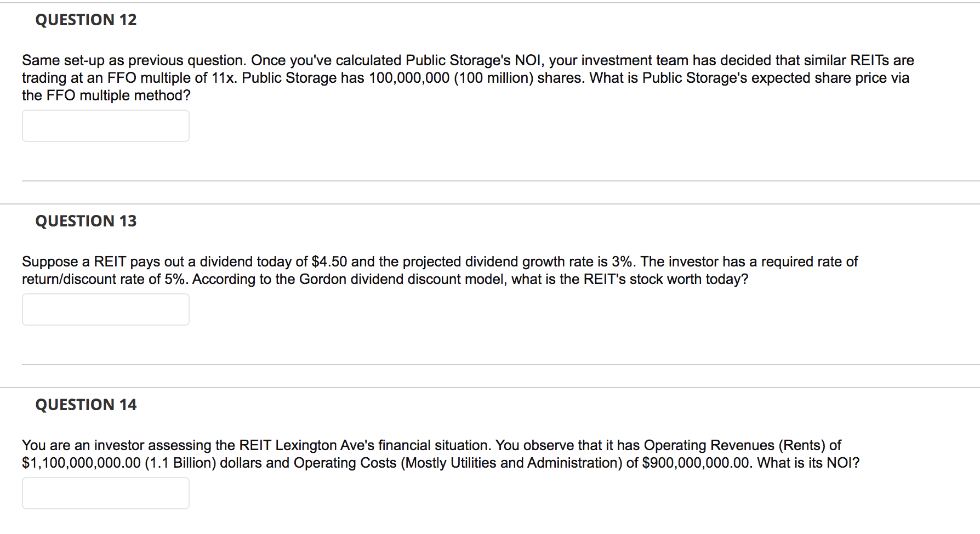Click the QUESTION 14 heading
This screenshot has height=534, width=980.
coord(86,405)
